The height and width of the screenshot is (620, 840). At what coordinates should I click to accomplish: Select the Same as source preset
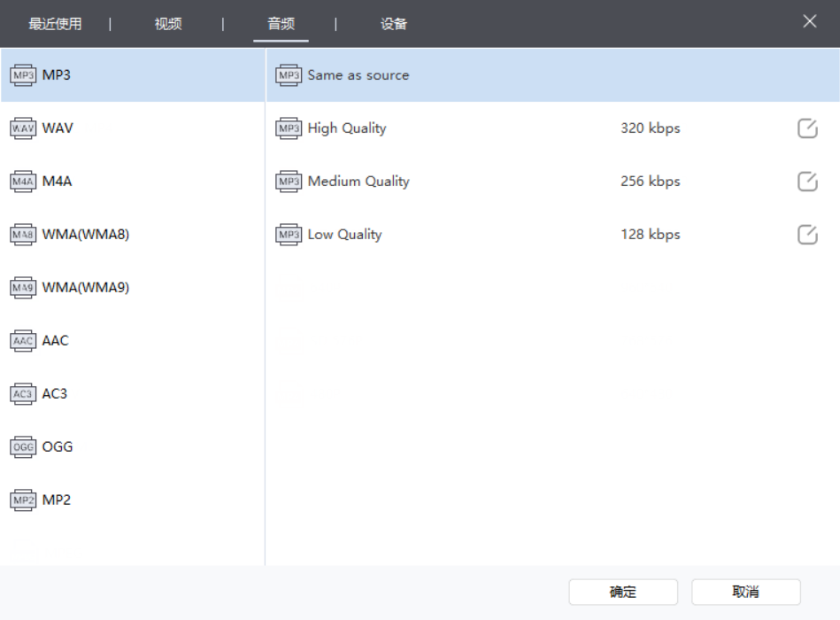[x=358, y=75]
